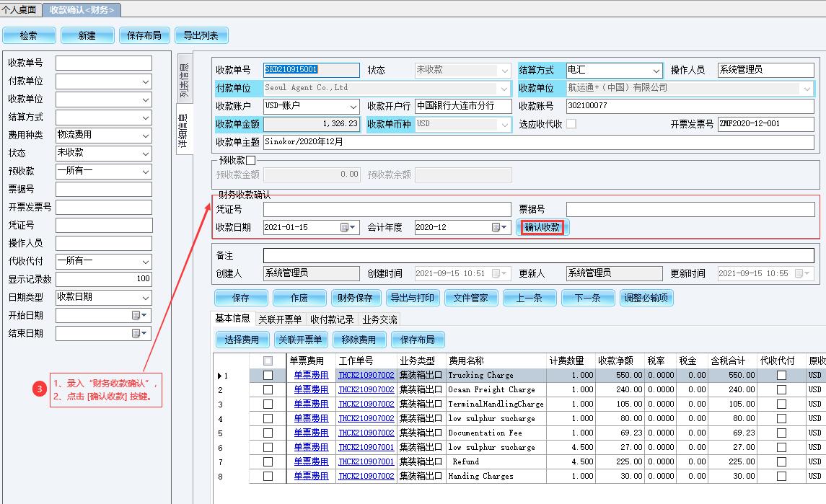Open work order link JHCK210907001 for Refund
Screen dimensions: 826x504
[x=366, y=461]
